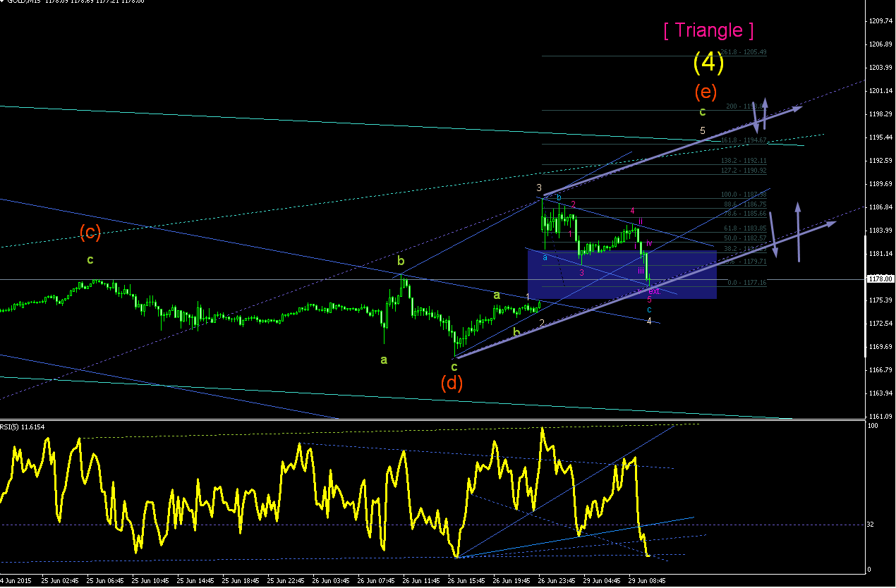The width and height of the screenshot is (896, 588).
Task: Click time axis label "25 Jun 02:45"
Action: [x=60, y=582]
